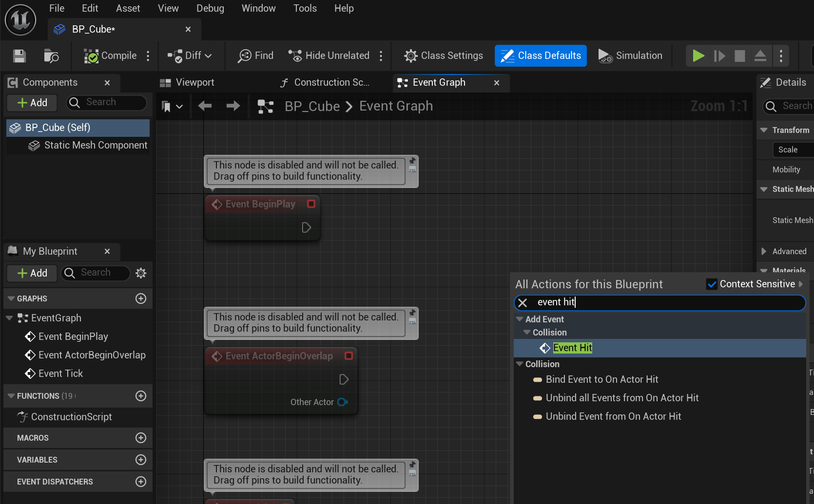Switch to the Viewport tab
This screenshot has width=814, height=504.
pyautogui.click(x=188, y=83)
